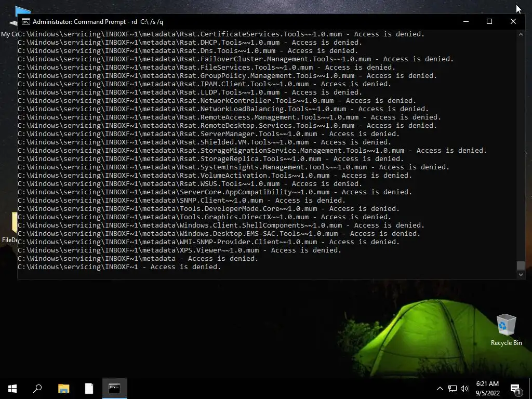
Task: Click the Rsat.IPAM.Client.Tools line
Action: pyautogui.click(x=205, y=84)
